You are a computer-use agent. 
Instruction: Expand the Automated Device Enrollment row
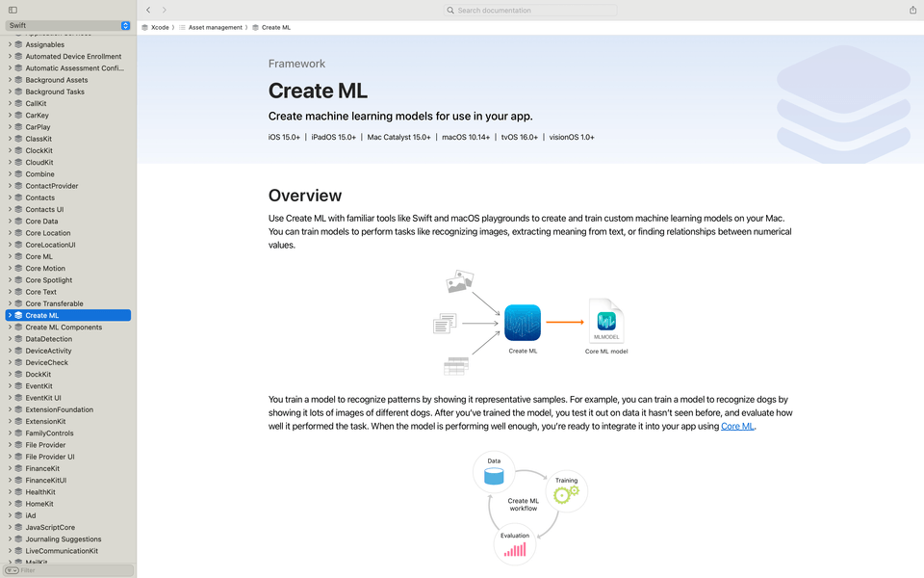click(10, 57)
